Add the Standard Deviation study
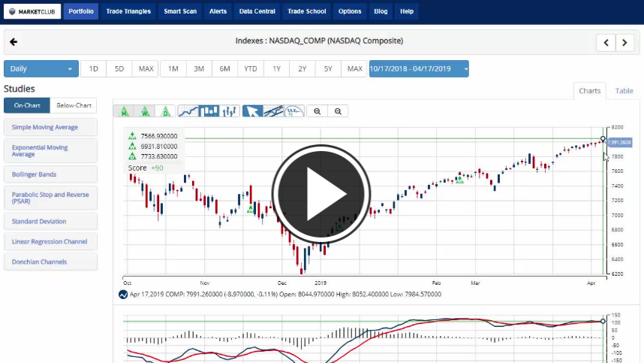 click(x=50, y=221)
